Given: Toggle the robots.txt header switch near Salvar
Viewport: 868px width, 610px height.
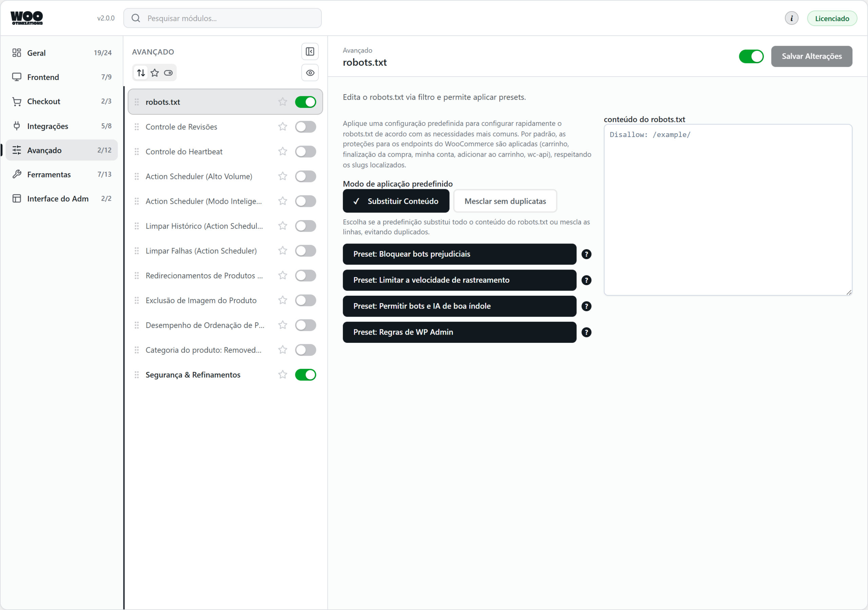Looking at the screenshot, I should point(751,56).
